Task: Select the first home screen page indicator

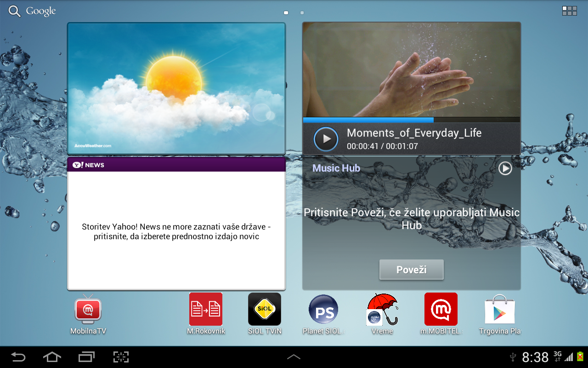Action: 286,13
